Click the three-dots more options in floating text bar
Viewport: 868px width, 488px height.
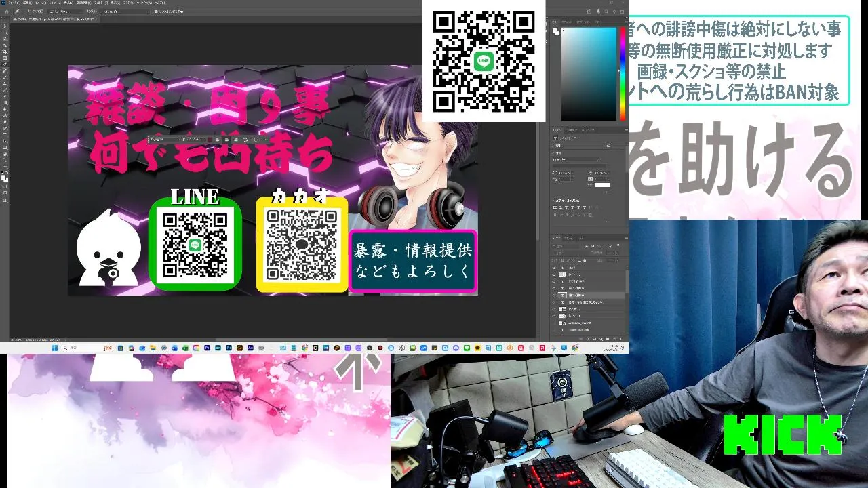click(265, 140)
